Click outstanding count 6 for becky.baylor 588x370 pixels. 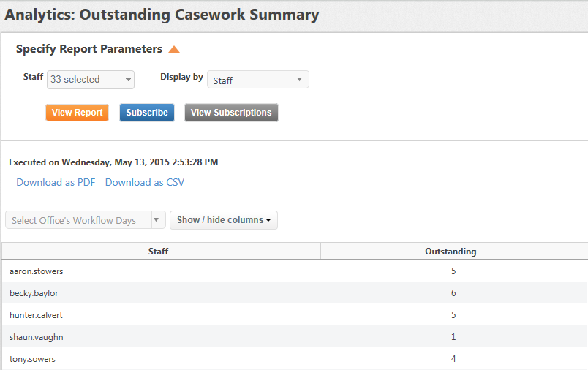[453, 292]
